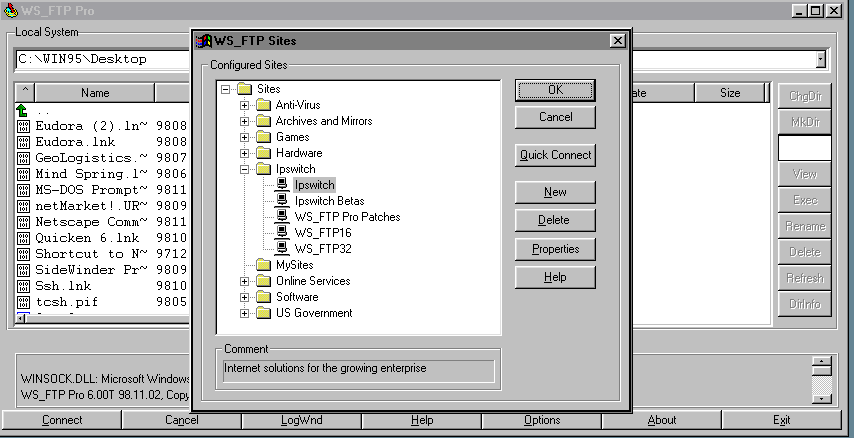
Task: Click the US Government folder icon
Action: click(x=264, y=313)
